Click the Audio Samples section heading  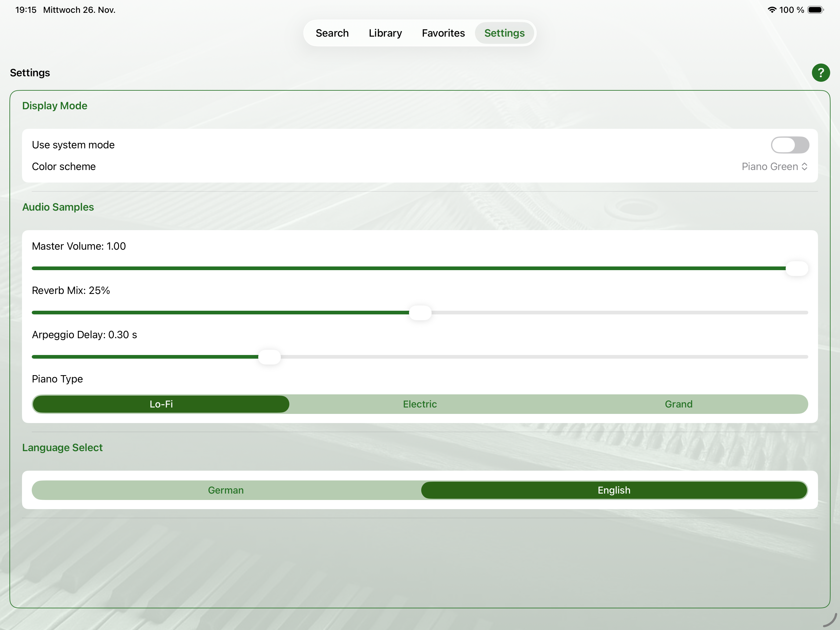tap(58, 207)
